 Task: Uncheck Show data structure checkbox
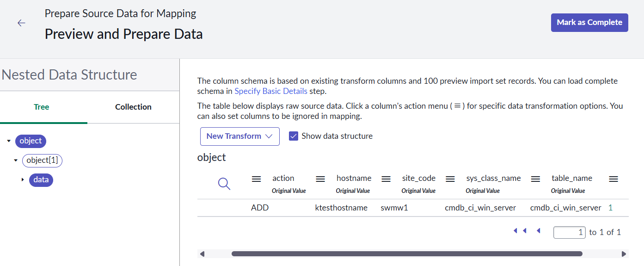click(293, 136)
